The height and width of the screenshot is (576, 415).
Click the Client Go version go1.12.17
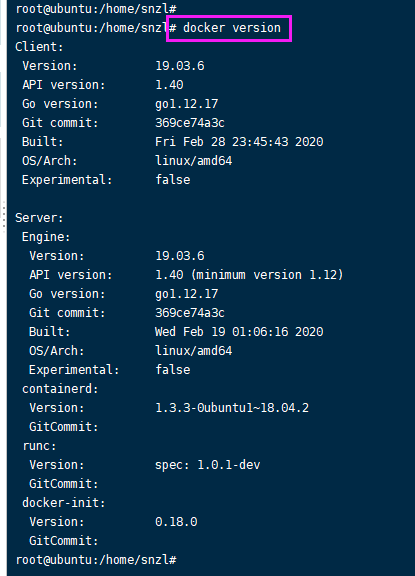point(186,104)
